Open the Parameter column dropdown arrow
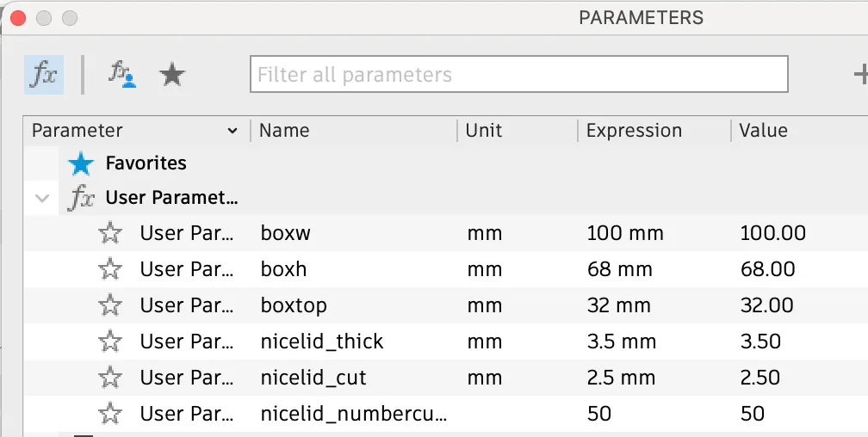The width and height of the screenshot is (868, 437). pos(232,131)
